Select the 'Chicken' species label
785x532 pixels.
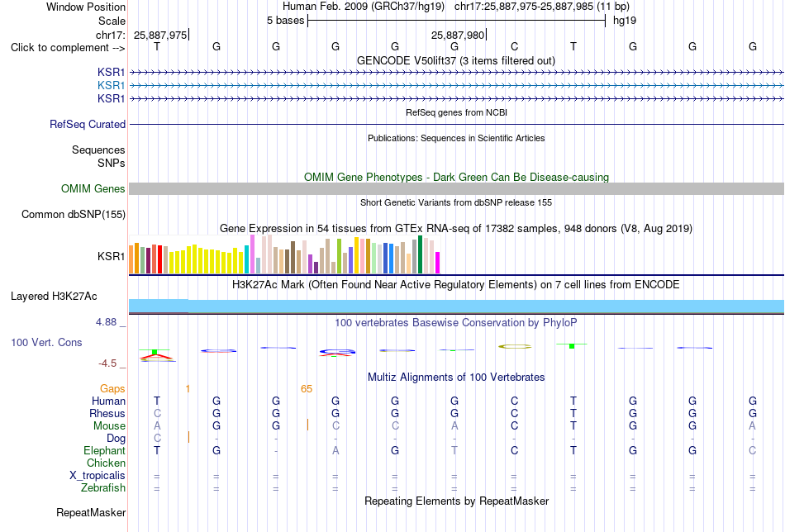pos(106,463)
